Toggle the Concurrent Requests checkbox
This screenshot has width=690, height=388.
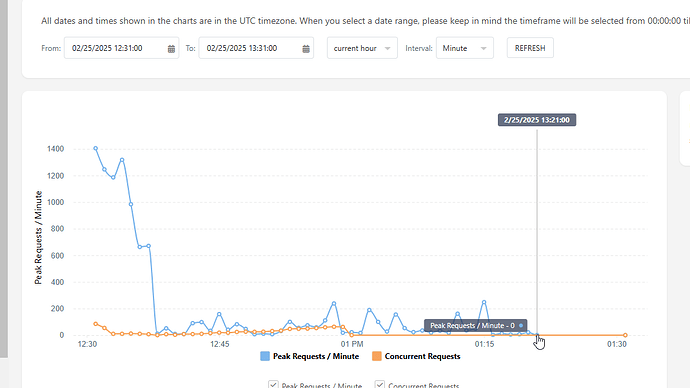[380, 385]
